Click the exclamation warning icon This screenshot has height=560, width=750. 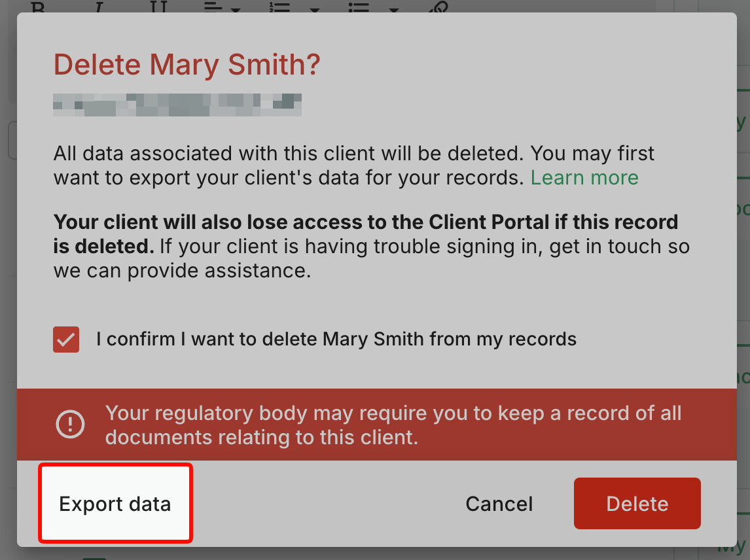(70, 424)
